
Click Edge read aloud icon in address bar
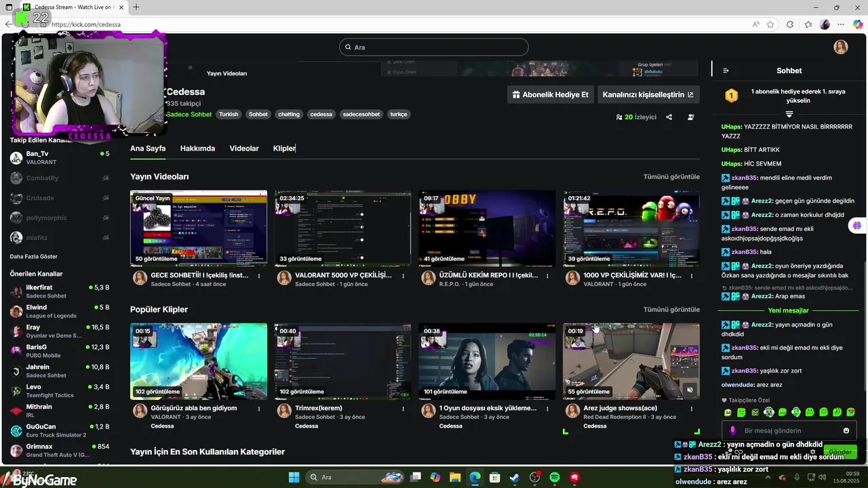pyautogui.click(x=755, y=24)
